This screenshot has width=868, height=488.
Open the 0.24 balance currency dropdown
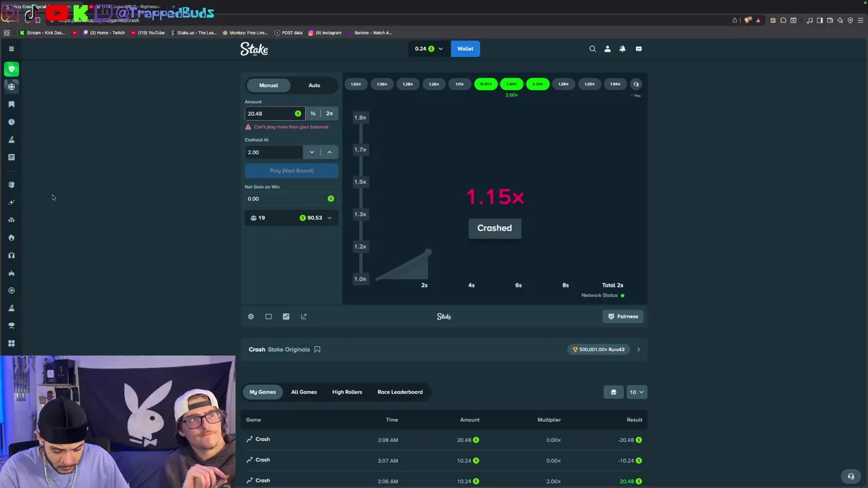pyautogui.click(x=429, y=49)
